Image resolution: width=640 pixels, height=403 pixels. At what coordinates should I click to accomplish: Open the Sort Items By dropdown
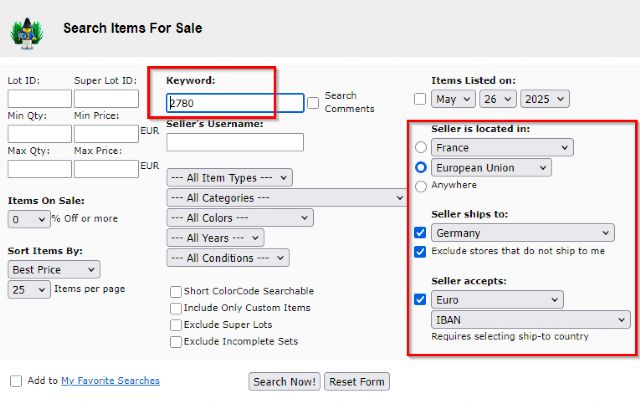click(53, 269)
